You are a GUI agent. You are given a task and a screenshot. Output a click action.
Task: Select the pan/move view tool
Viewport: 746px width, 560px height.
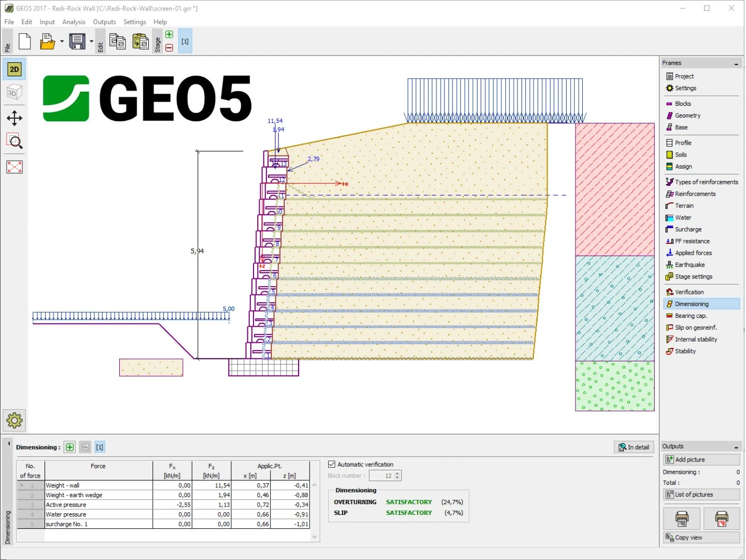tap(15, 118)
